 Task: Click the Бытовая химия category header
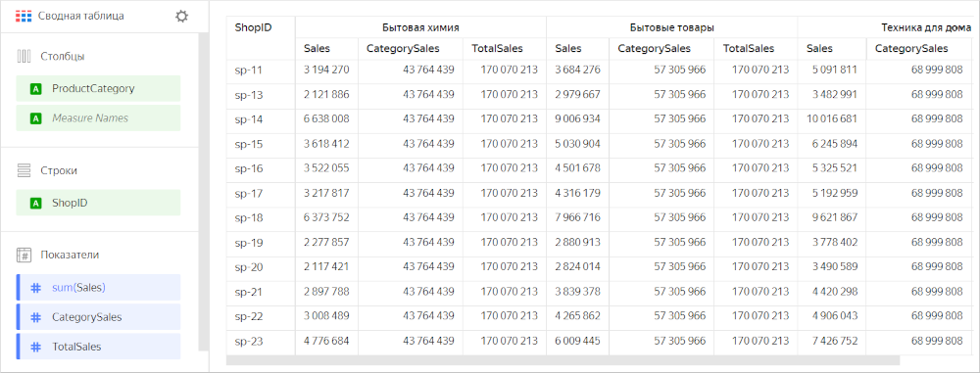[420, 28]
